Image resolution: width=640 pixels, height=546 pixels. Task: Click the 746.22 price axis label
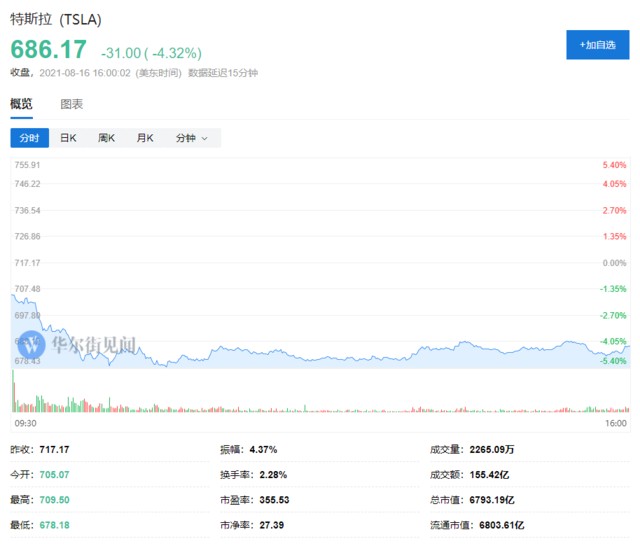pyautogui.click(x=27, y=184)
